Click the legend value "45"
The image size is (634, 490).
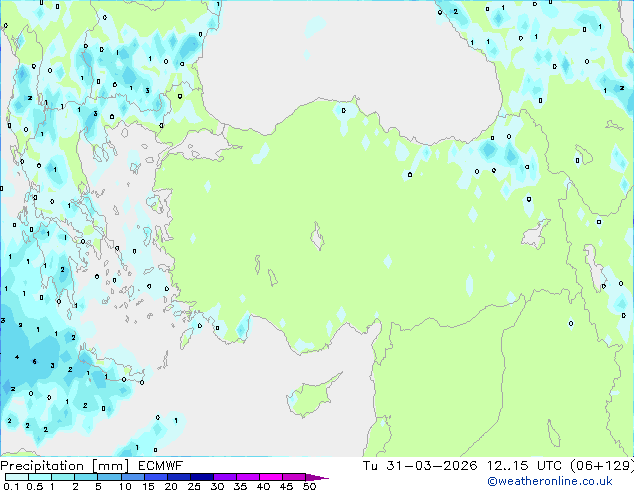tap(286, 486)
